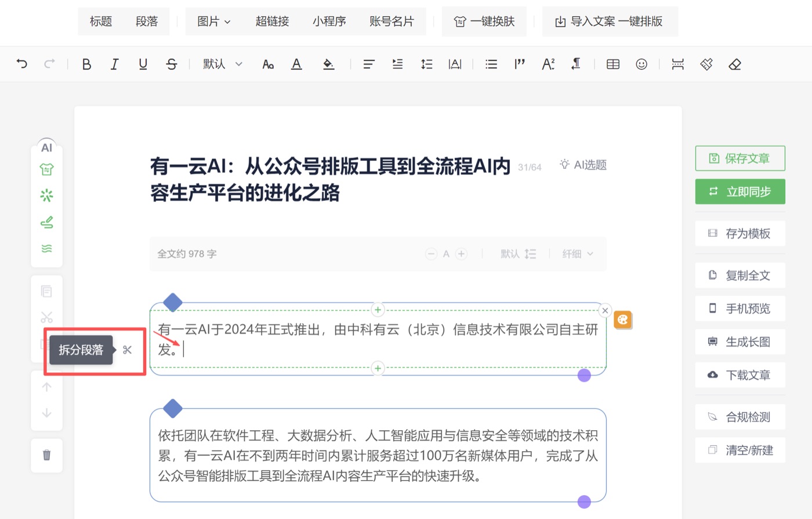The image size is (812, 519).
Task: Click the format painter brush icon
Action: [x=706, y=64]
